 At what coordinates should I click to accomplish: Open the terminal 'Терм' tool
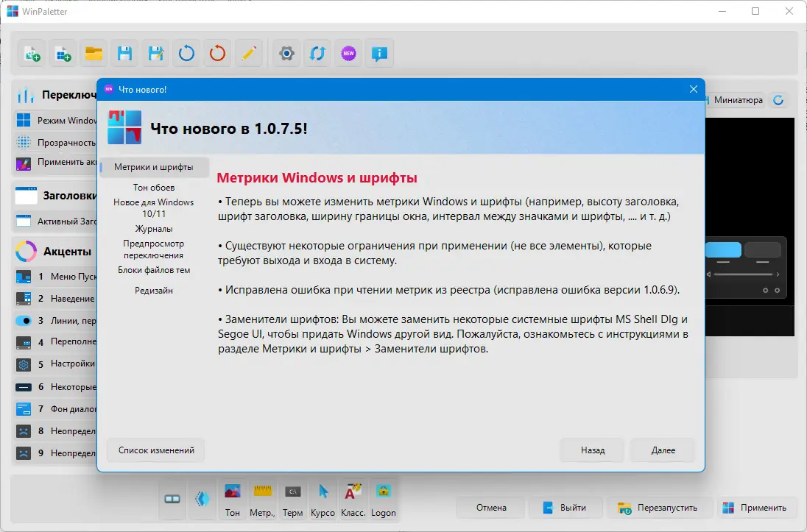point(293,499)
